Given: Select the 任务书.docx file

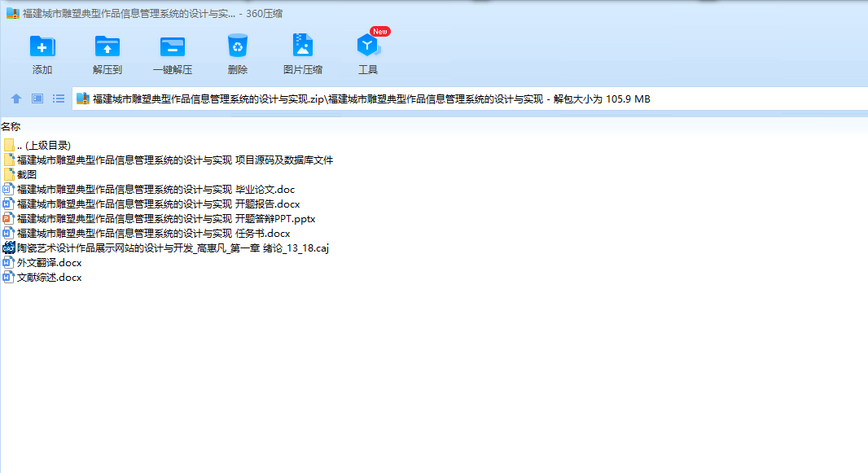Looking at the screenshot, I should point(153,234).
